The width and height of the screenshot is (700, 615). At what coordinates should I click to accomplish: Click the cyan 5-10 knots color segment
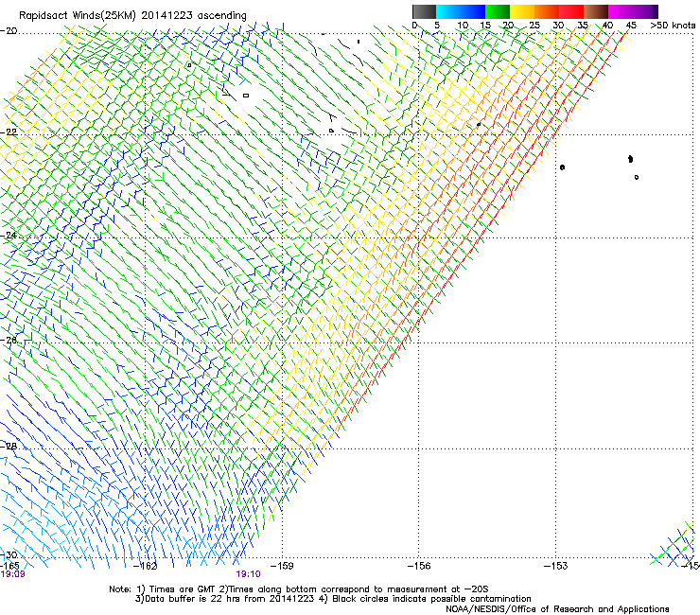448,11
